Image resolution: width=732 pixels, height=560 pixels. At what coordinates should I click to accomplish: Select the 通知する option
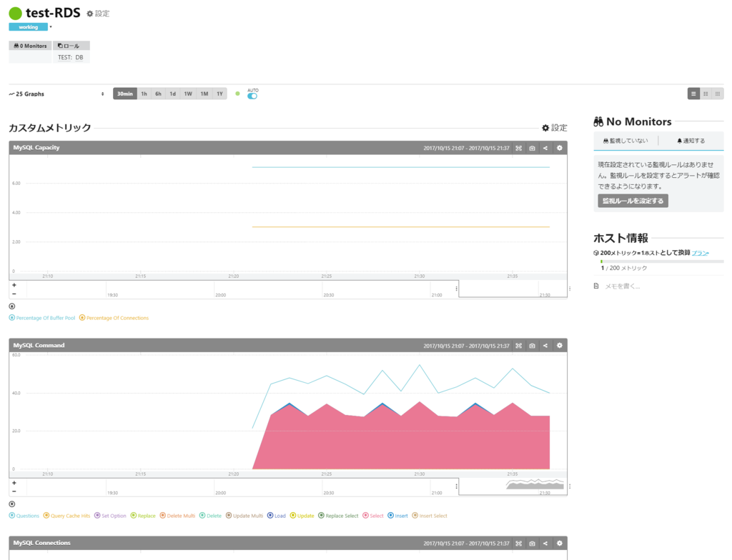[691, 141]
